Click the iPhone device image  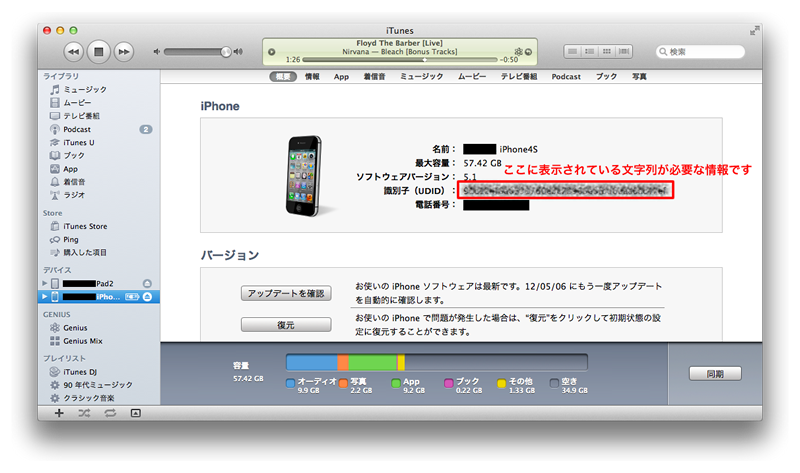305,176
